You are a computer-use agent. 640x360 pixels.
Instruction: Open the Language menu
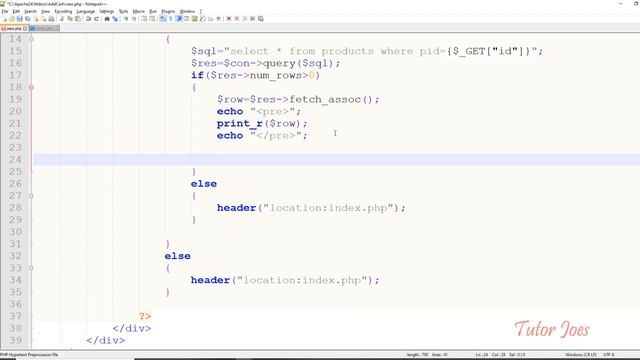click(86, 11)
